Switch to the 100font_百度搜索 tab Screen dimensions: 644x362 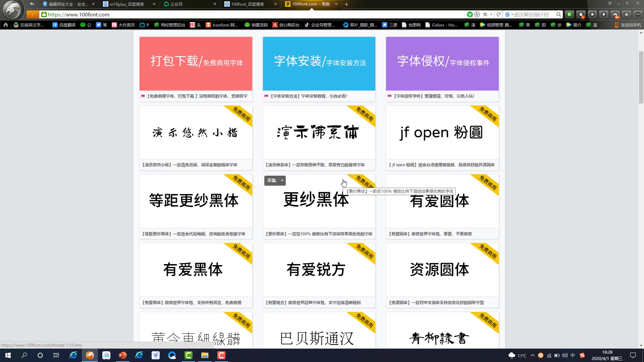(x=247, y=4)
